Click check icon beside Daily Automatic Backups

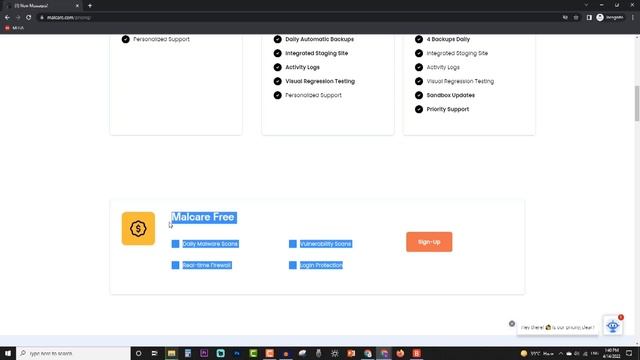pyautogui.click(x=278, y=39)
